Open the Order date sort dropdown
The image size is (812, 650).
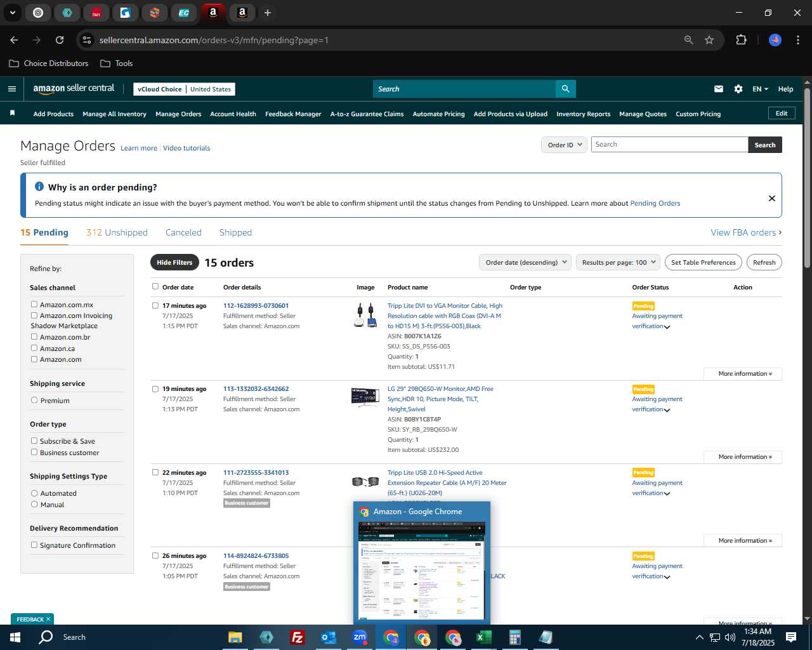click(x=525, y=262)
